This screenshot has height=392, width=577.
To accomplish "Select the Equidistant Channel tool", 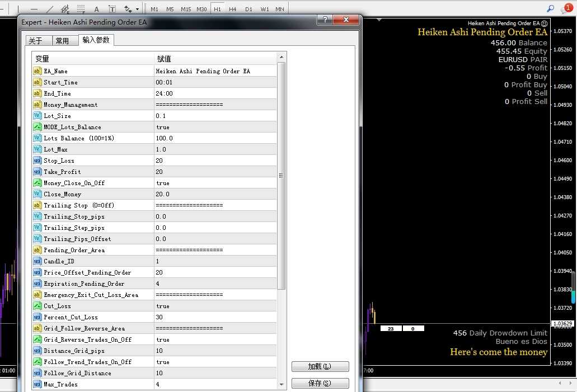I will pos(64,8).
